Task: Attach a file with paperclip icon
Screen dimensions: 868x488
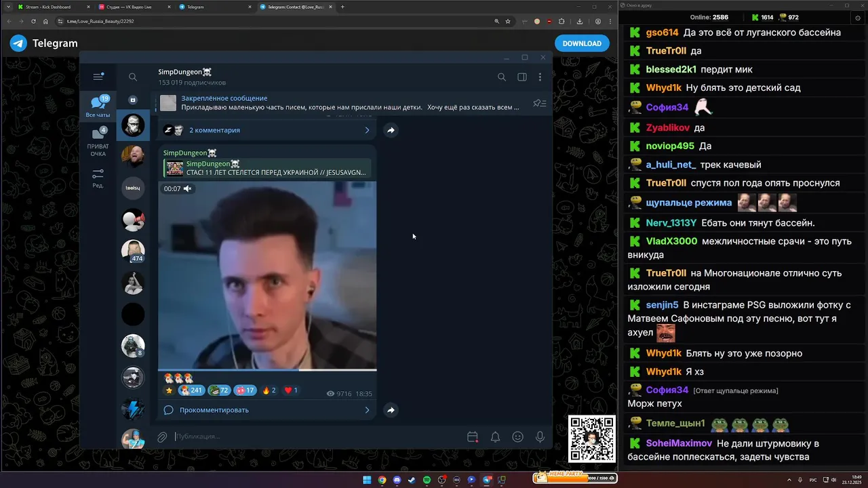Action: pos(162,437)
